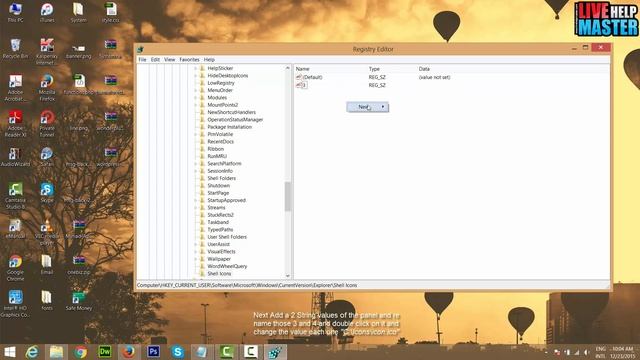Open the Windows Start button
The image size is (640, 360).
(x=10, y=352)
